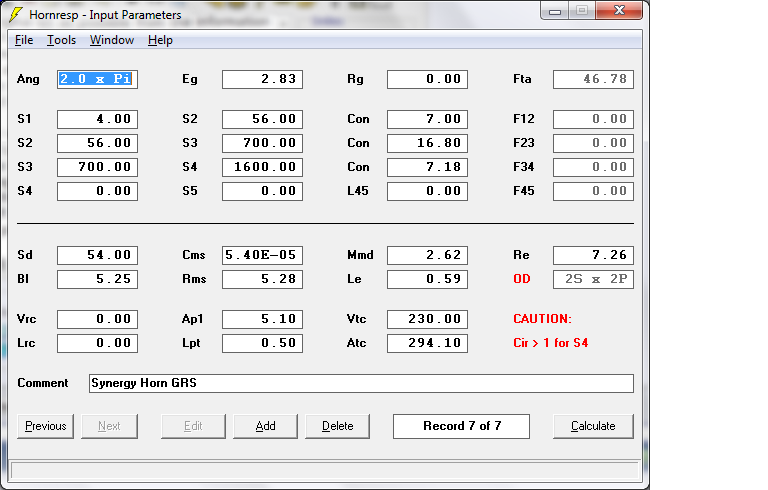The image size is (768, 490).
Task: Click the L45 input field
Action: [428, 191]
